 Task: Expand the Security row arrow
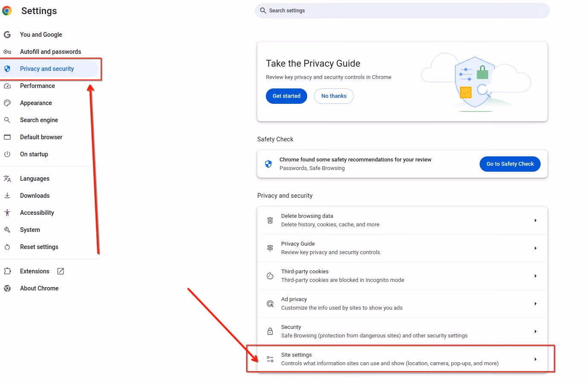536,331
